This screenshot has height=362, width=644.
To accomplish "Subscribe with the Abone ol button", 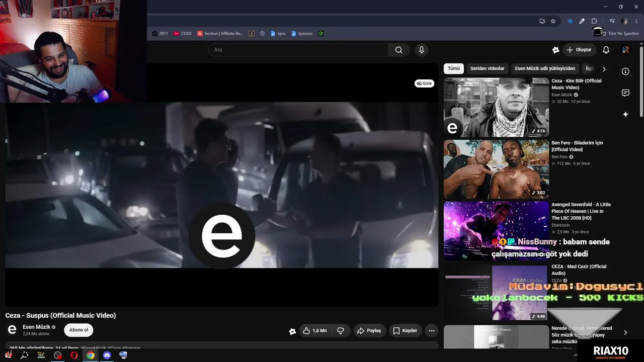I will tap(78, 330).
